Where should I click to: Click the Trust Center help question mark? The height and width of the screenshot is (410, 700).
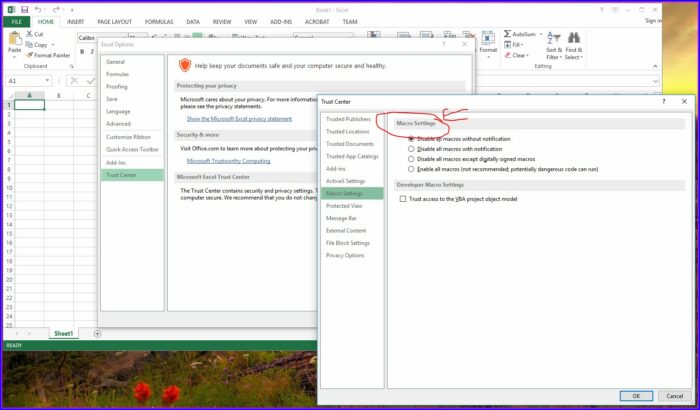(663, 102)
